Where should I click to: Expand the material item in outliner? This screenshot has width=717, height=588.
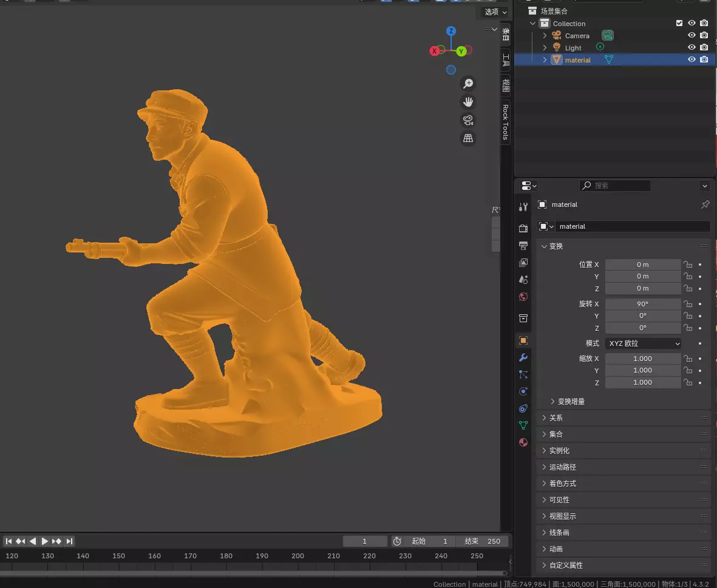(x=545, y=59)
